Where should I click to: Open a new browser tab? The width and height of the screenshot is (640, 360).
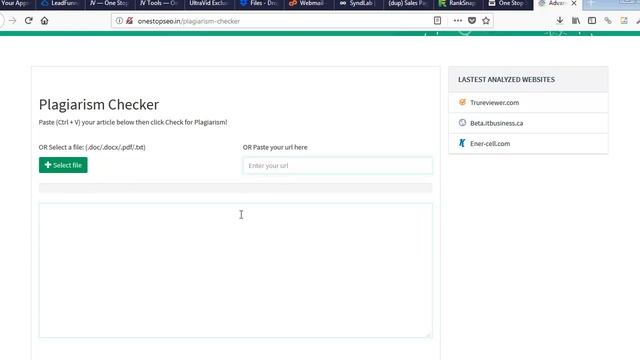click(591, 4)
